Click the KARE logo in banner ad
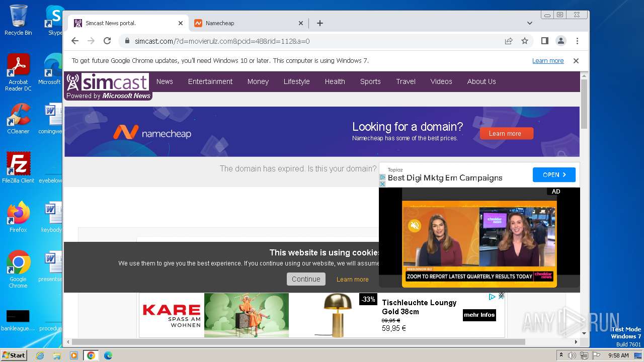 pyautogui.click(x=172, y=315)
